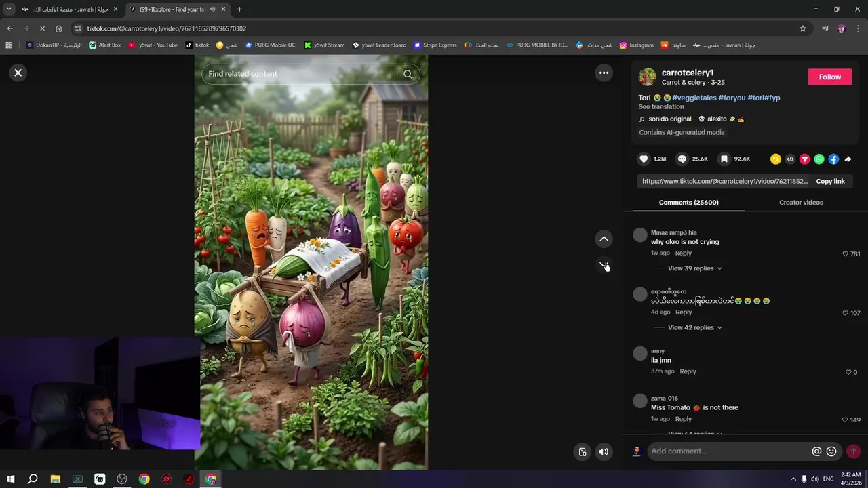
Task: Bookmark this page with the star icon
Action: point(803,28)
